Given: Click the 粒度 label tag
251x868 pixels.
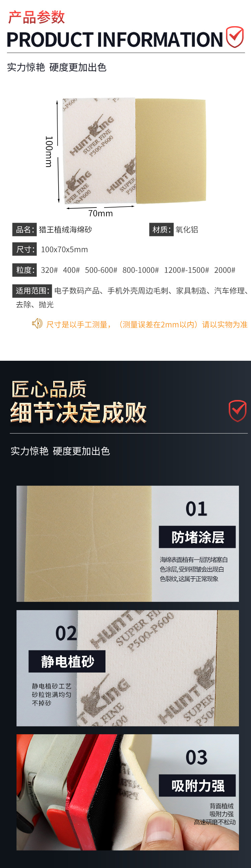Looking at the screenshot, I should 24,270.
